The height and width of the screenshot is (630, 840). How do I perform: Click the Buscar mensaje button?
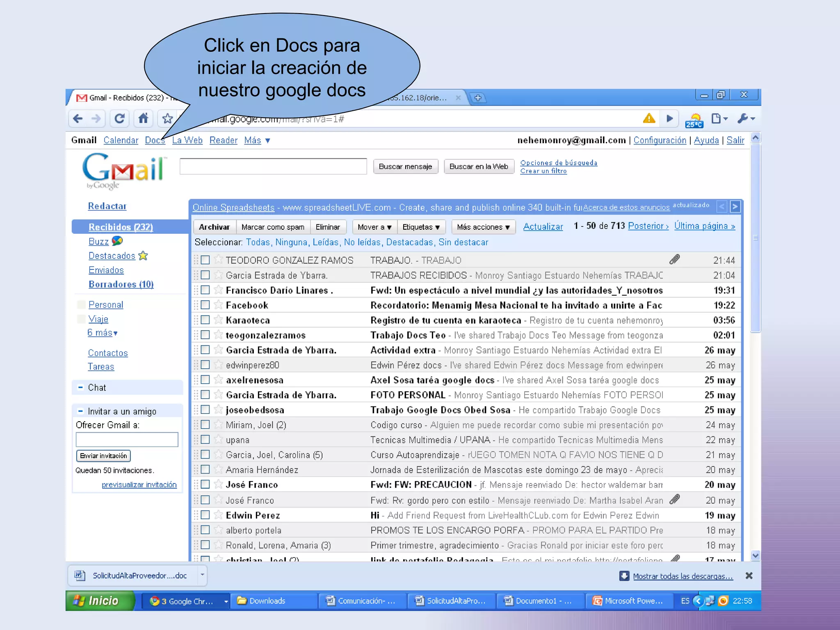click(x=406, y=167)
